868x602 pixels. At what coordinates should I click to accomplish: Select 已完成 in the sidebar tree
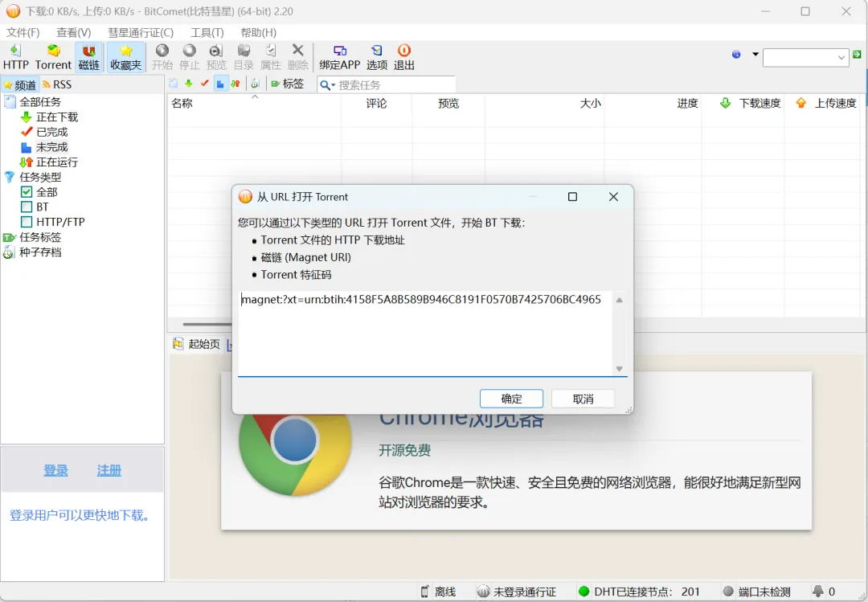[x=52, y=132]
